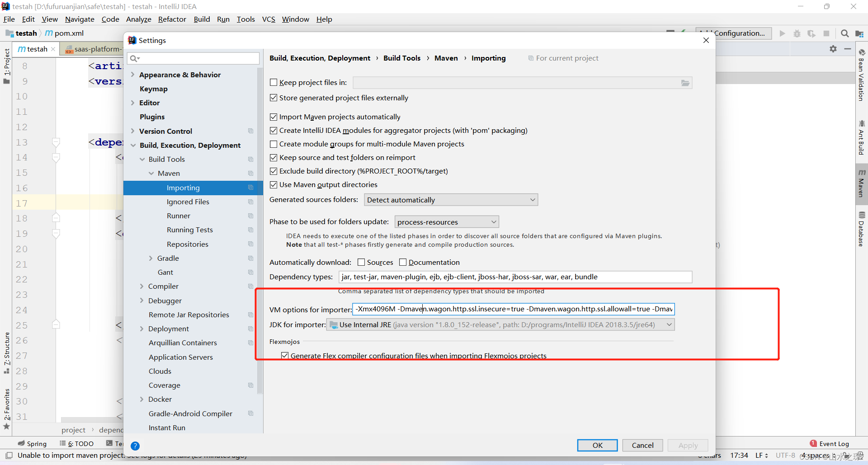Open the File menu
Viewport: 868px width, 465px height.
[x=9, y=19]
